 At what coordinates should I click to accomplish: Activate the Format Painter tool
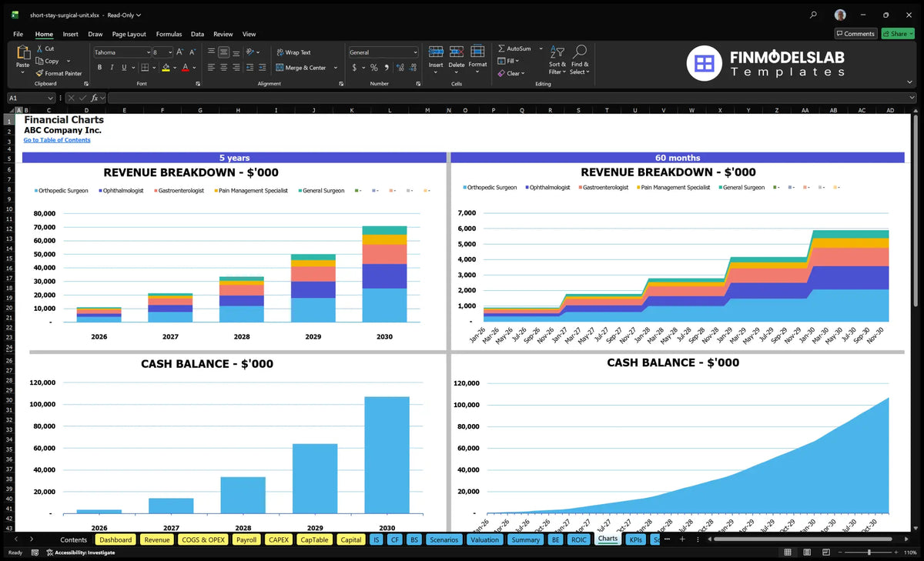pos(59,73)
